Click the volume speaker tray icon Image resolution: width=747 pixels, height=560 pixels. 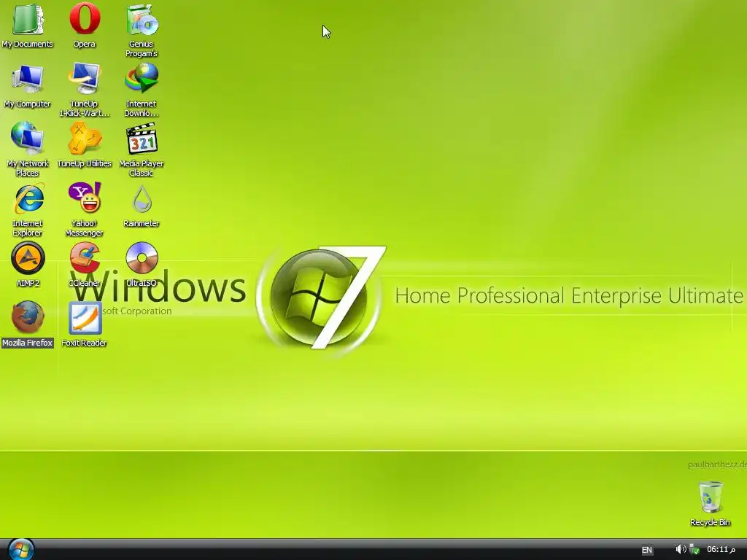681,550
